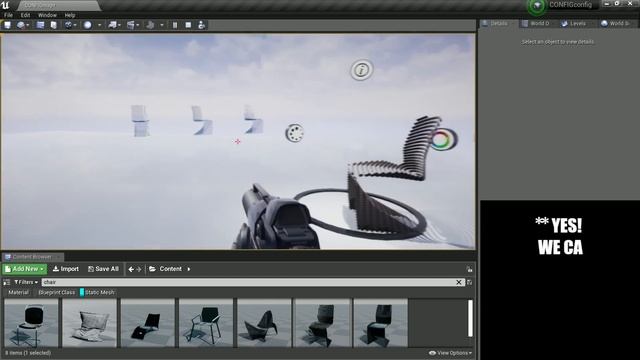Click the Cinematics clapperboard toolbar icon
The image size is (640, 360).
point(131,25)
